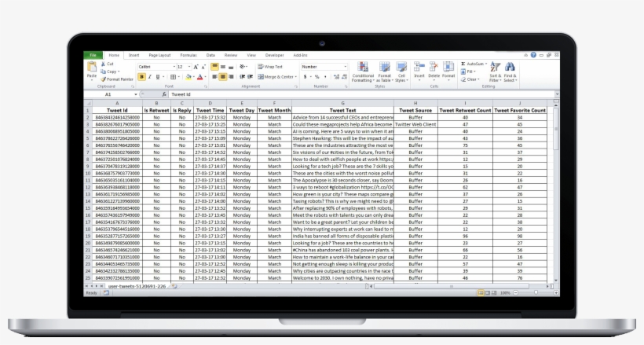Toggle Italic formatting
The width and height of the screenshot is (644, 345).
click(x=149, y=77)
